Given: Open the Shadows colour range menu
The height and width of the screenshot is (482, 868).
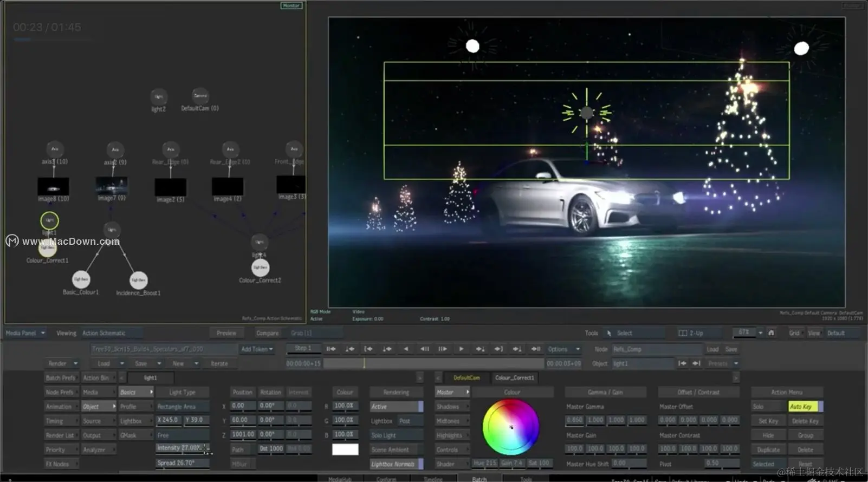Looking at the screenshot, I should [x=451, y=407].
